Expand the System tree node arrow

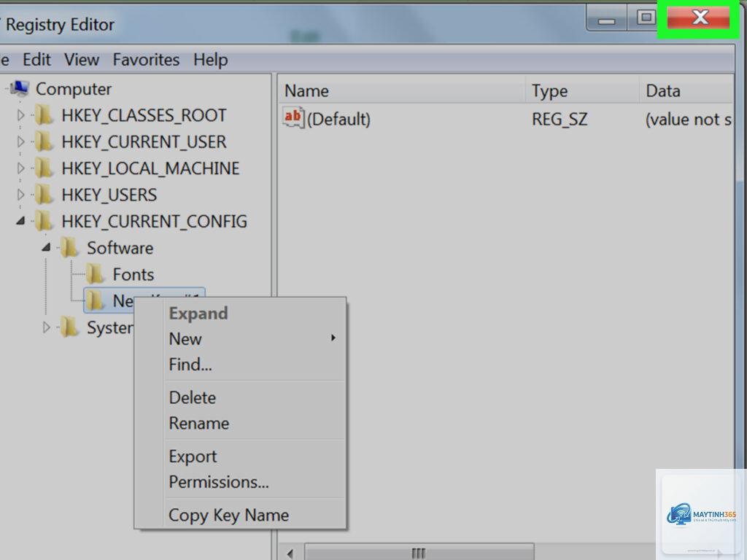[x=46, y=327]
